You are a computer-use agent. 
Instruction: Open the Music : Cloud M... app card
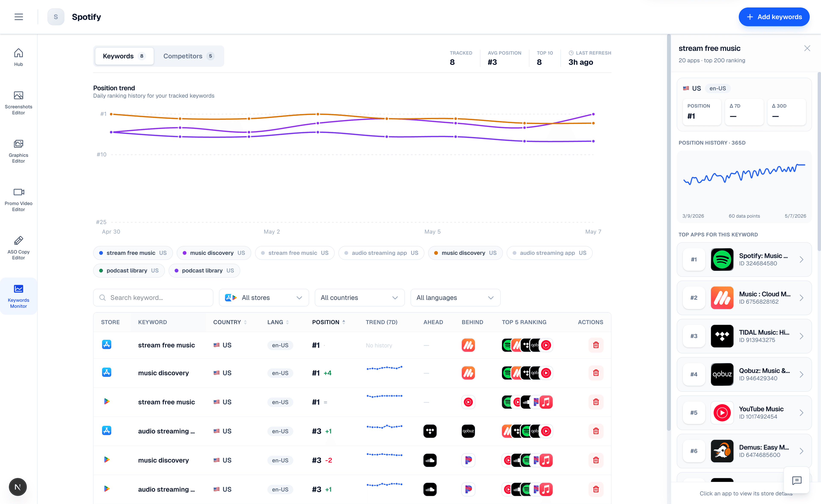tap(744, 298)
